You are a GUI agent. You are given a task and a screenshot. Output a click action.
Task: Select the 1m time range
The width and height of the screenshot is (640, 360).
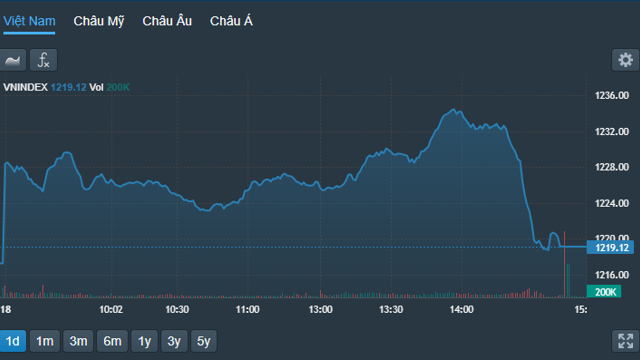45,341
